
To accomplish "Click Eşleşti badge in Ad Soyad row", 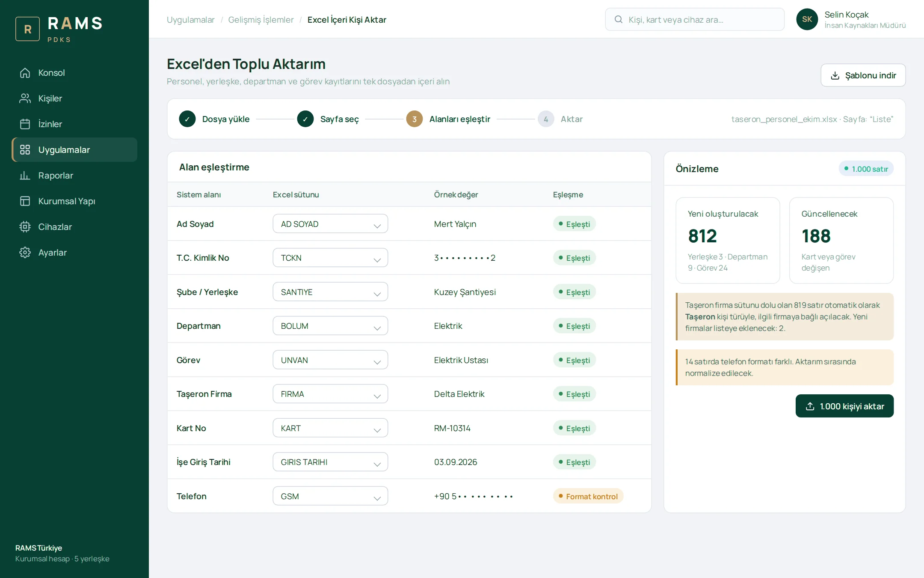I will point(574,224).
